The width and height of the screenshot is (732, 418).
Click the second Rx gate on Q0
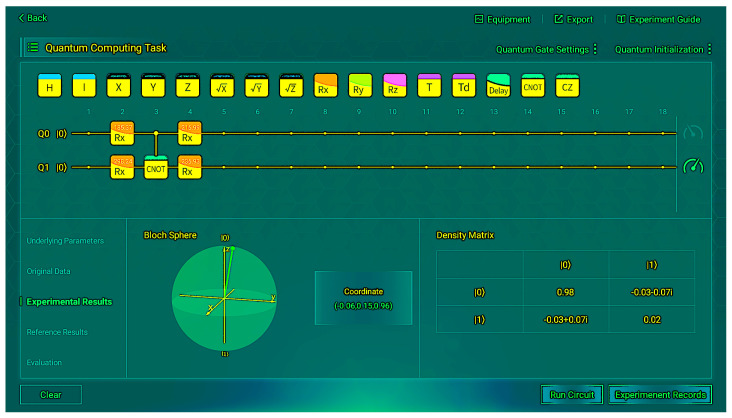tap(190, 133)
